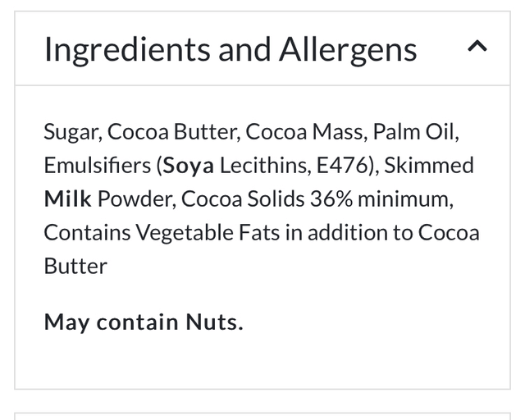
Task: Click the May contain Nuts warning
Action: (144, 322)
